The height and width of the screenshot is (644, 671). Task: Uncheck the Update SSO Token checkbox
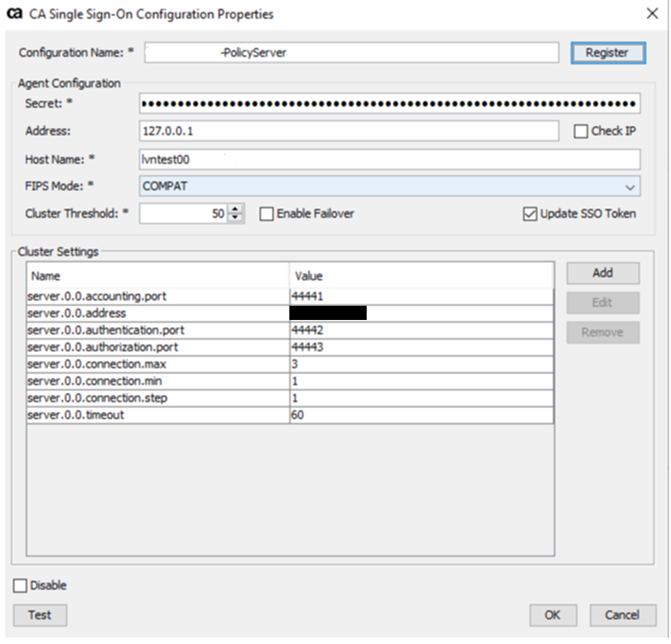530,214
